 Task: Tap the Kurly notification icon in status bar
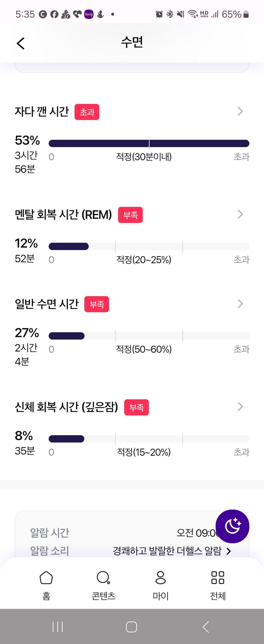coord(89,14)
